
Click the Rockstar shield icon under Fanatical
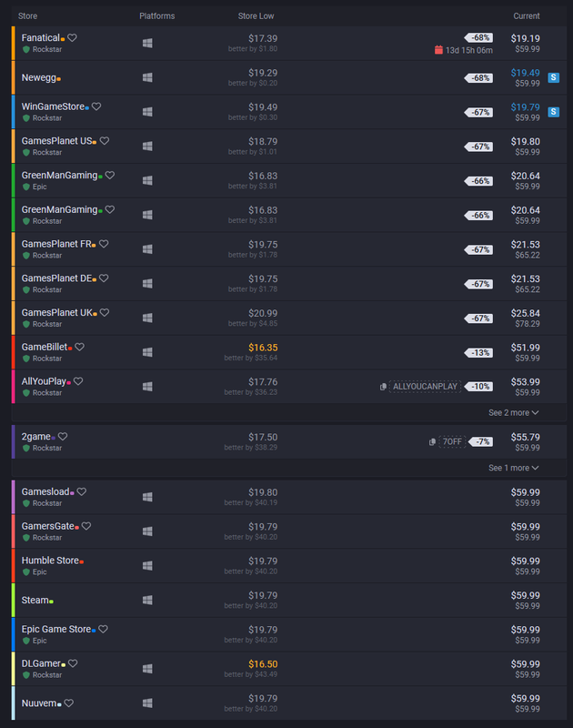26,50
